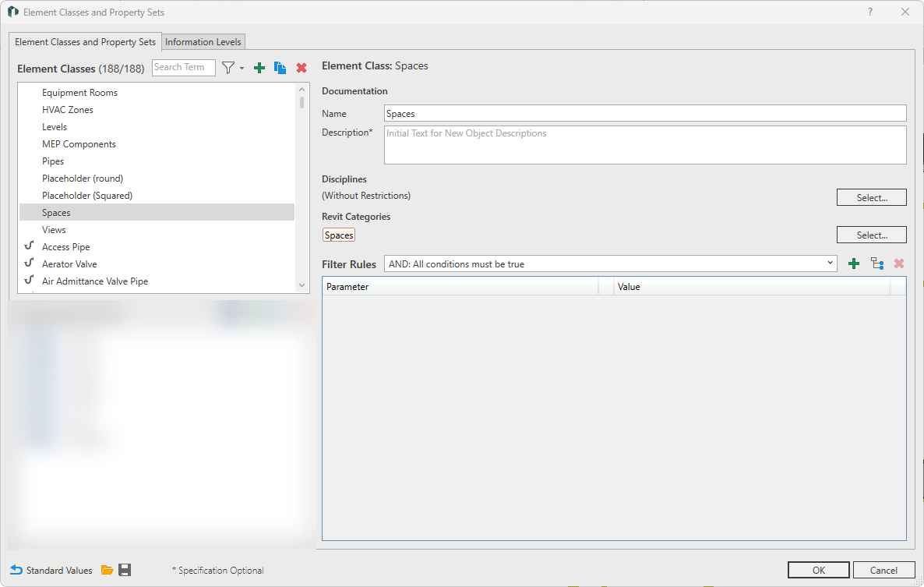Viewport: 924px width, 587px height.
Task: Select Access Pipe element class
Action: (x=157, y=246)
